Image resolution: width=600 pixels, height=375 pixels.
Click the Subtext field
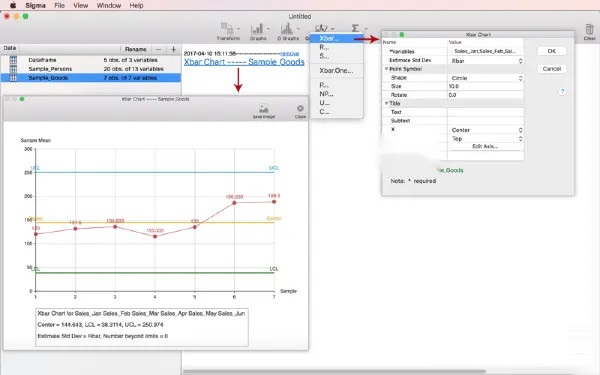coord(485,121)
